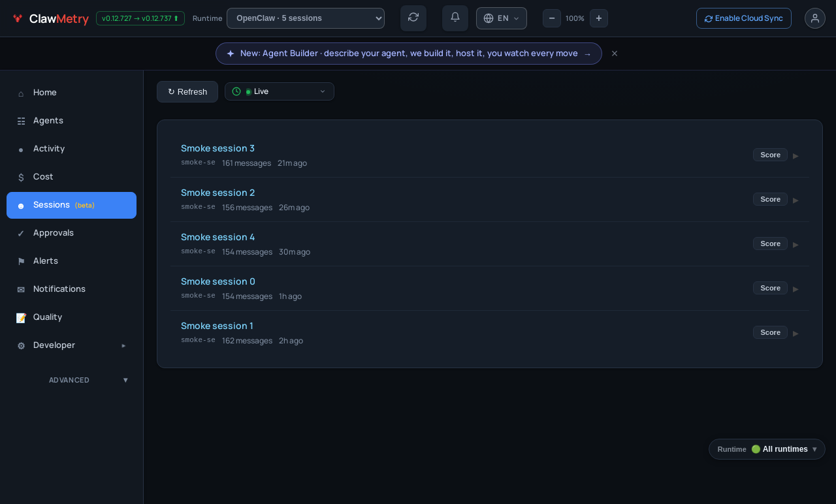Open Activity in the sidebar
836x504 pixels.
tap(72, 149)
